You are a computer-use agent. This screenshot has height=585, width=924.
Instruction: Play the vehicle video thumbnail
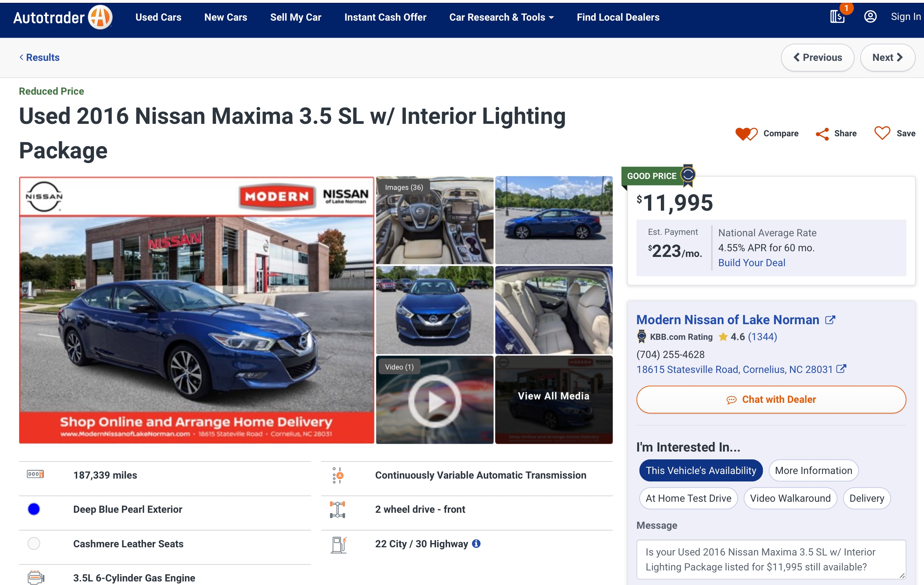click(x=434, y=400)
